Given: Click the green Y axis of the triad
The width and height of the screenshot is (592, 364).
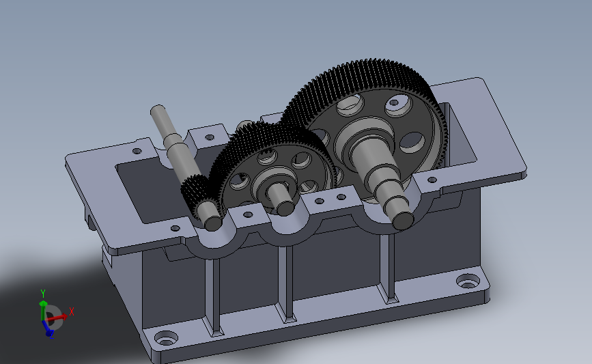Looking at the screenshot, I should (x=42, y=310).
